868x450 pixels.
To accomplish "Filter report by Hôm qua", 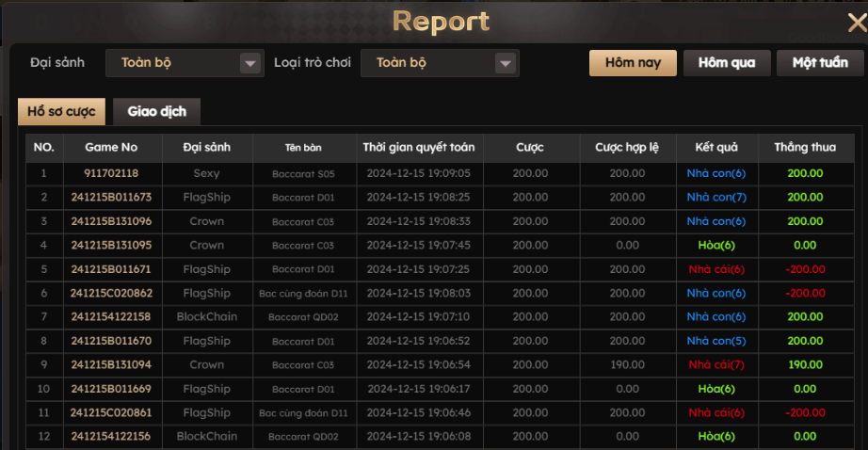I will (x=727, y=63).
